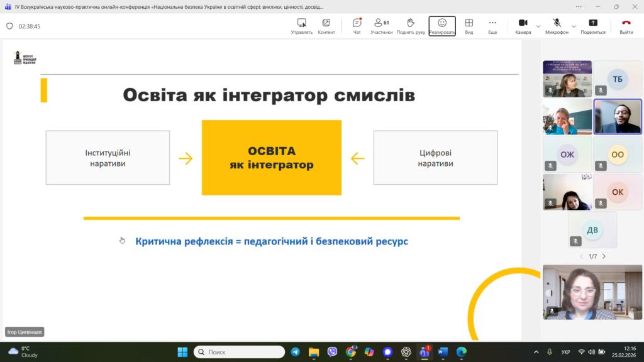Toggle the Камера camera on
The image size is (644, 362).
tap(522, 23)
